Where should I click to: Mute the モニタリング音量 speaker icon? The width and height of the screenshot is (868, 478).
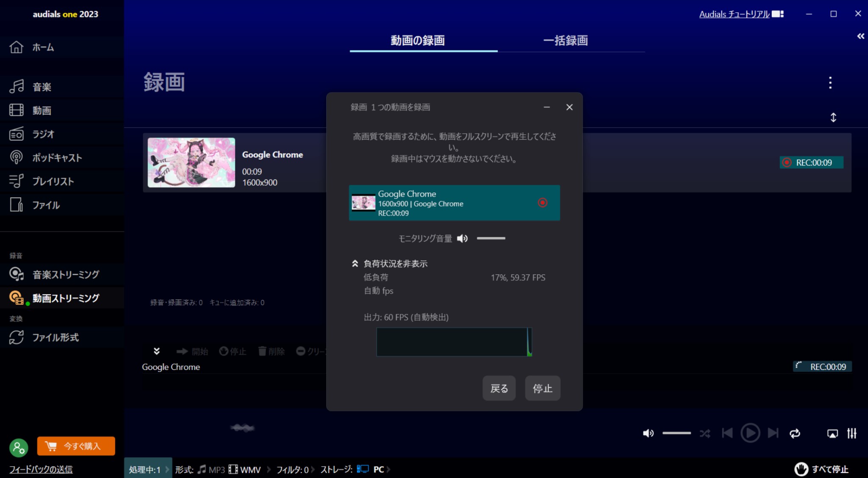[x=462, y=238]
